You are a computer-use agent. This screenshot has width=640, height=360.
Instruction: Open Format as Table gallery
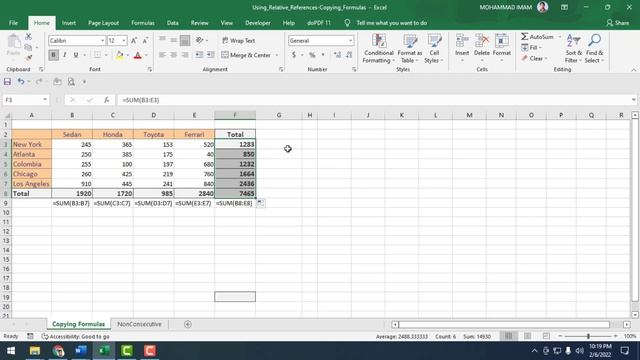point(409,49)
